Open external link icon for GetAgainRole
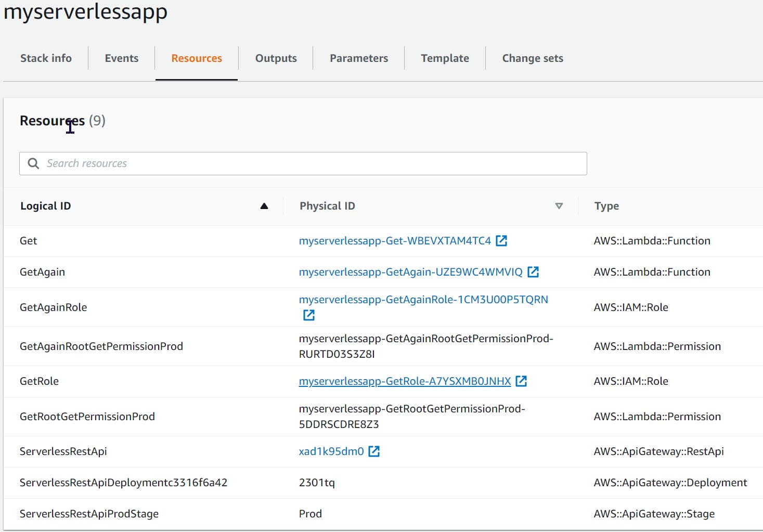 309,315
